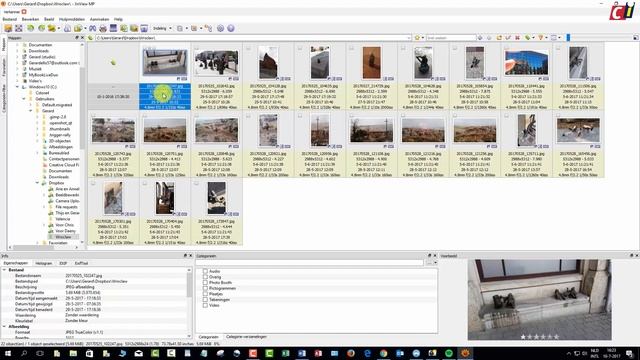Check the Overig category

coord(205,277)
